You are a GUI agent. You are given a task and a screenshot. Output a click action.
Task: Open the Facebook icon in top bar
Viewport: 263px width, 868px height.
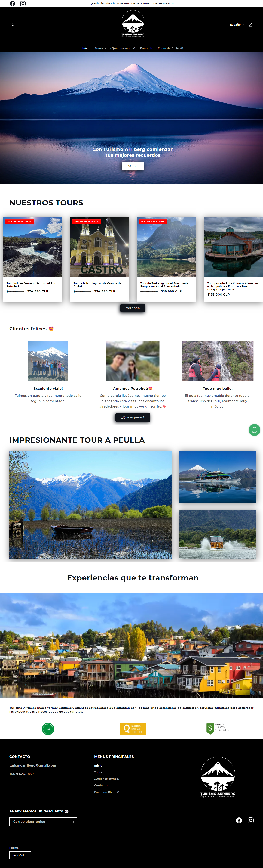[12, 4]
